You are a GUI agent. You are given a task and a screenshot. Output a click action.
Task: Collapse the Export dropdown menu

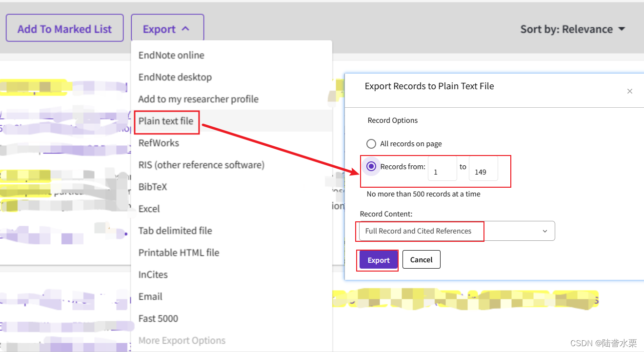pyautogui.click(x=167, y=29)
